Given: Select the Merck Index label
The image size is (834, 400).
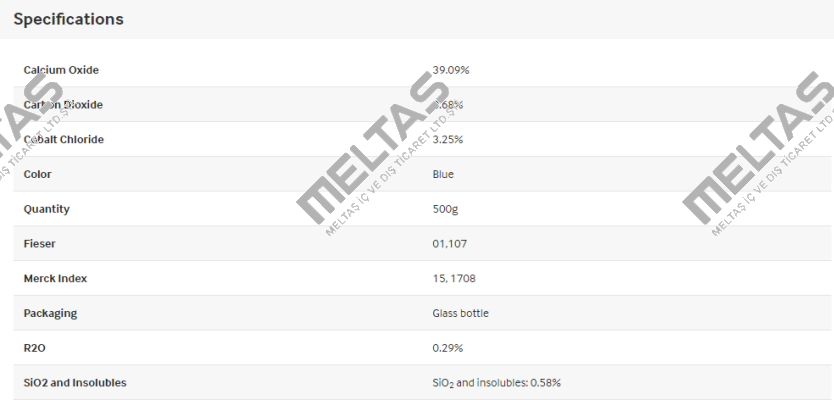Looking at the screenshot, I should 55,278.
